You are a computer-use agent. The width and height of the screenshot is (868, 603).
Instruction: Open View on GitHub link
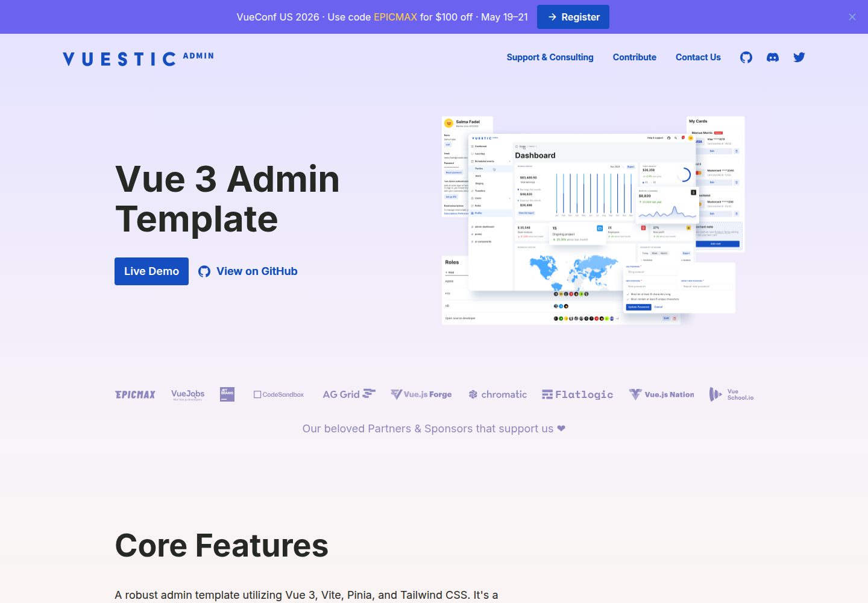click(248, 271)
